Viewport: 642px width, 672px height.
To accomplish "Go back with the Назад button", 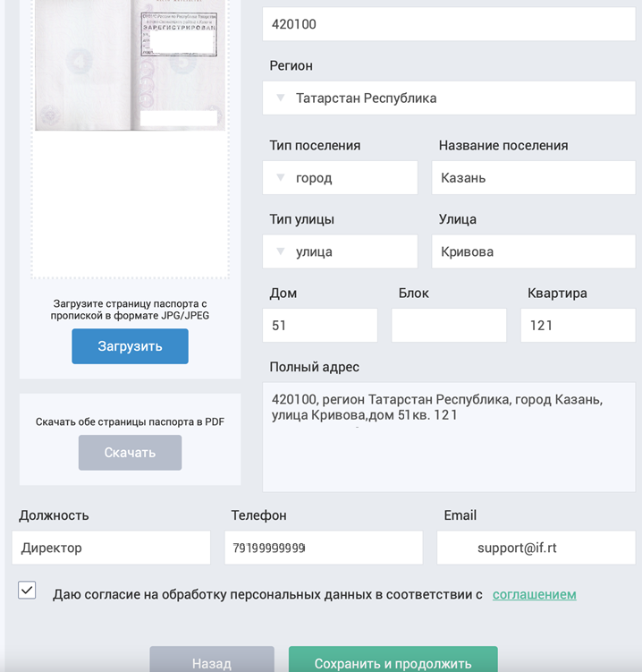I will click(x=212, y=659).
